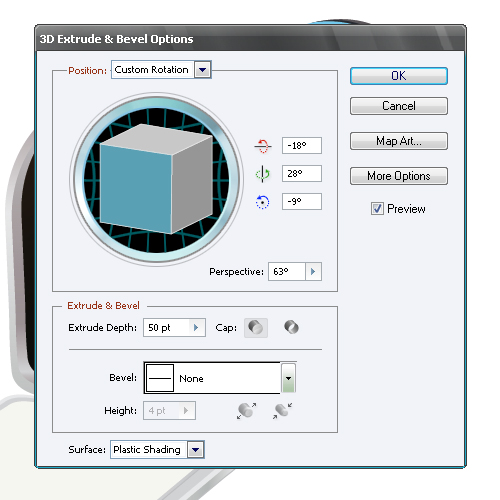Toggle the Preview checkbox
The image size is (500, 500).
pos(377,209)
